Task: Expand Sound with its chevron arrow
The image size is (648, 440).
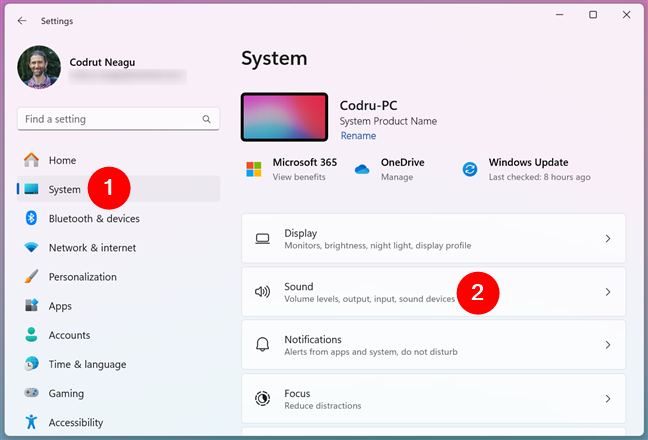Action: pos(608,292)
